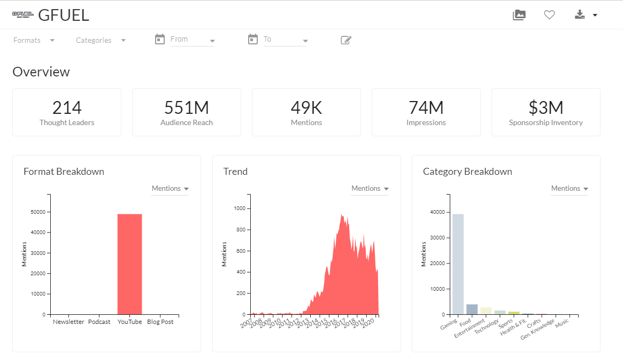Image resolution: width=623 pixels, height=364 pixels.
Task: Select the From date field
Action: point(193,40)
